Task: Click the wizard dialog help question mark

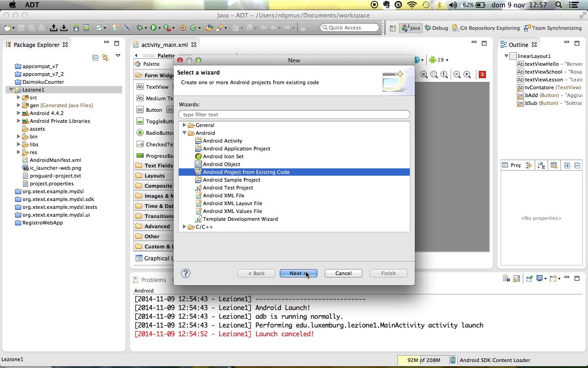Action: tap(186, 273)
